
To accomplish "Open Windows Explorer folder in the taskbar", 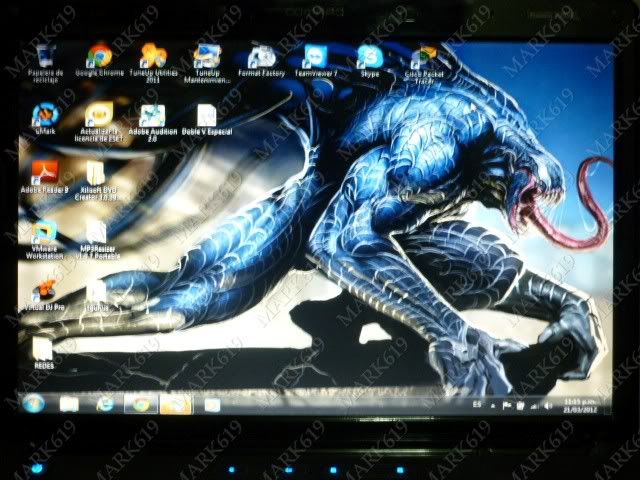I will 69,404.
